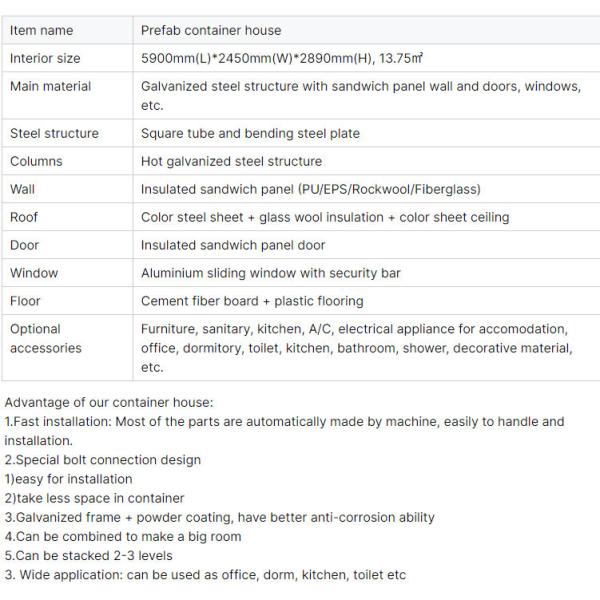The height and width of the screenshot is (600, 600).
Task: Click 'Cement fiber board + plastic flooring'
Action: (252, 301)
